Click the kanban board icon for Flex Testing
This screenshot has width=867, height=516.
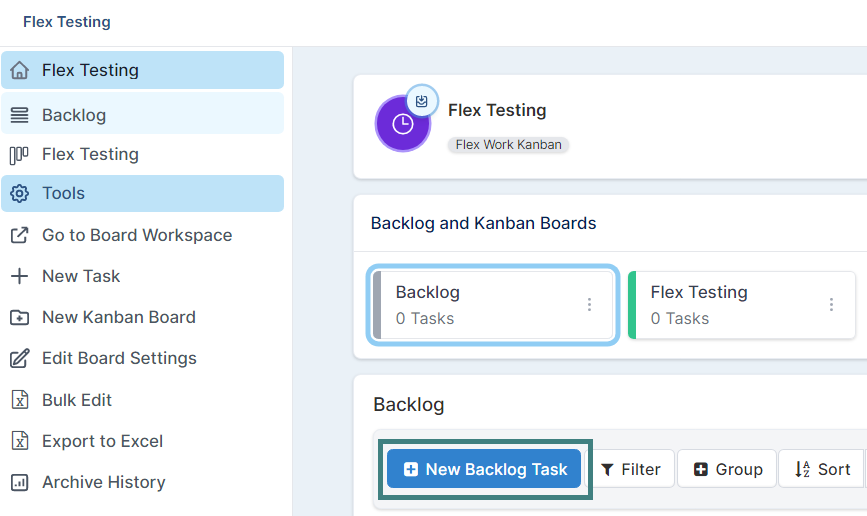(x=19, y=155)
